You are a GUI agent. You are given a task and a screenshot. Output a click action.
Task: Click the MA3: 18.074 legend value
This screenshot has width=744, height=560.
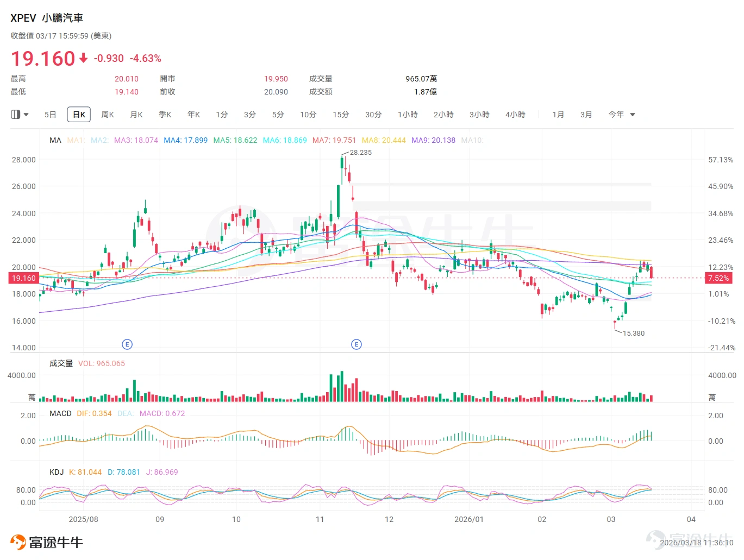pos(136,140)
